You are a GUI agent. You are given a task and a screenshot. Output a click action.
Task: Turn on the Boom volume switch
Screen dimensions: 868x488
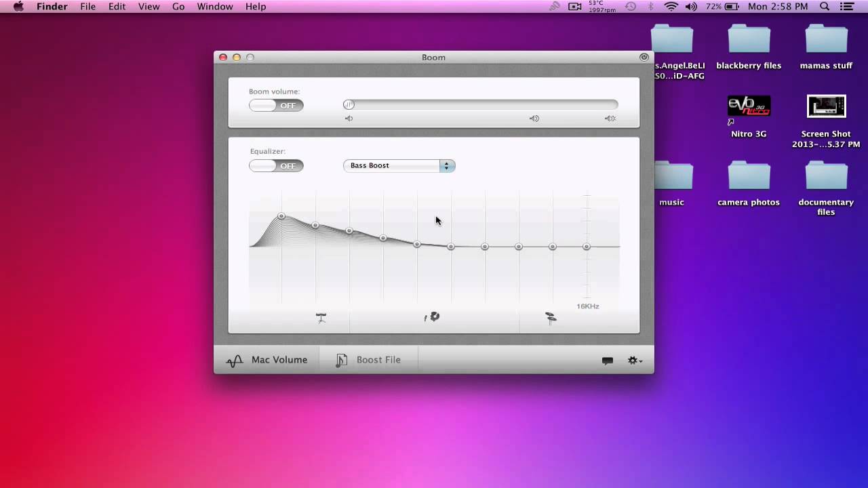[276, 105]
